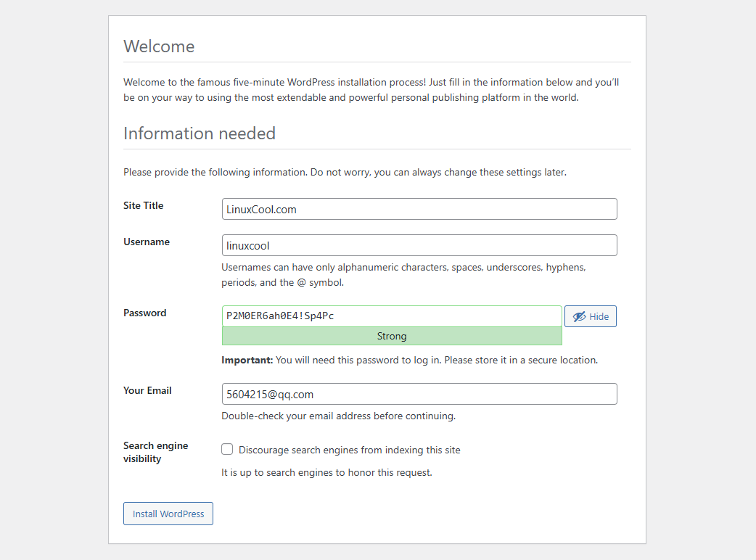This screenshot has width=756, height=560.
Task: Click the crossed-out eye icon beside the password
Action: (x=578, y=316)
